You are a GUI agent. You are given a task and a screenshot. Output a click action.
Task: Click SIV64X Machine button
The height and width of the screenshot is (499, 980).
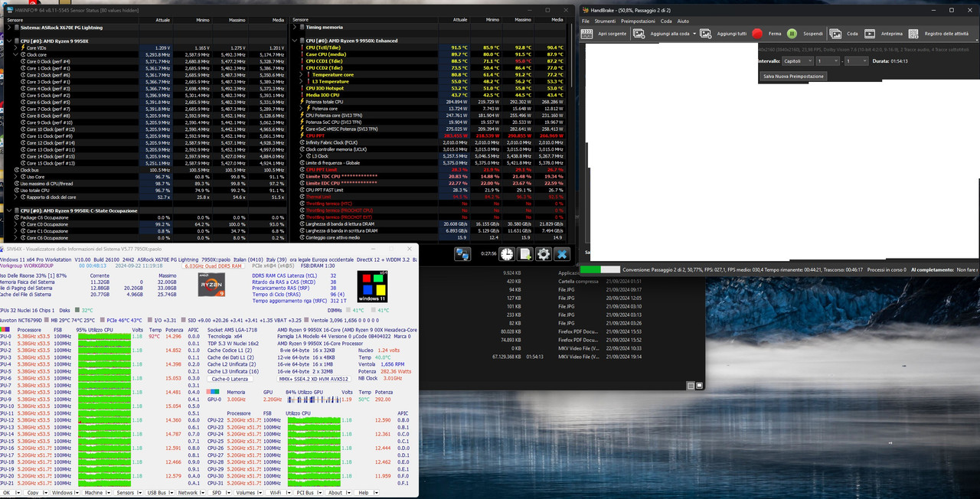pos(93,493)
